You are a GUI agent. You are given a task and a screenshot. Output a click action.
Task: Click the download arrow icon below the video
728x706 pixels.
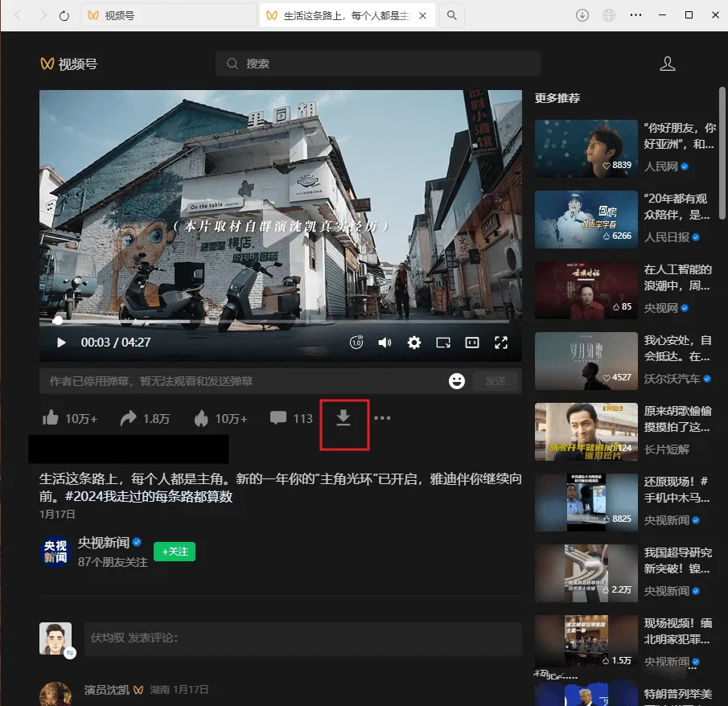pos(343,418)
